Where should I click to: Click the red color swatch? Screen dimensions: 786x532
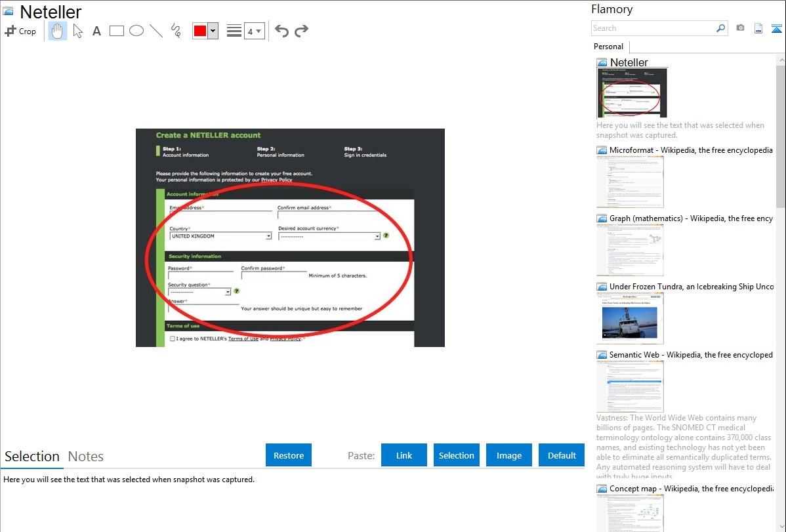point(200,31)
